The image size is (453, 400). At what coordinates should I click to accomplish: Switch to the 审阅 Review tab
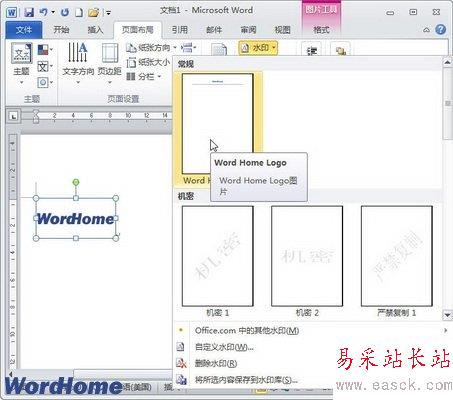[248, 30]
